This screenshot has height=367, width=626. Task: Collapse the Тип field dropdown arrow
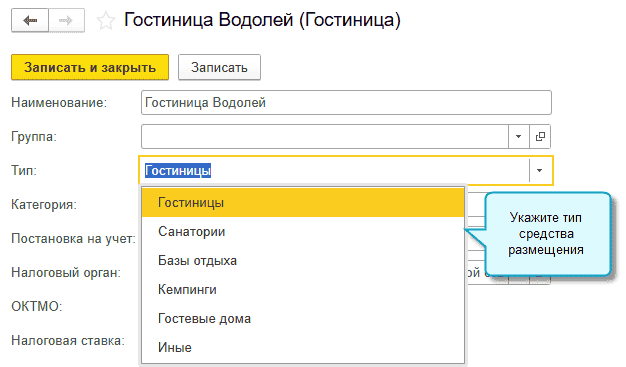[540, 171]
